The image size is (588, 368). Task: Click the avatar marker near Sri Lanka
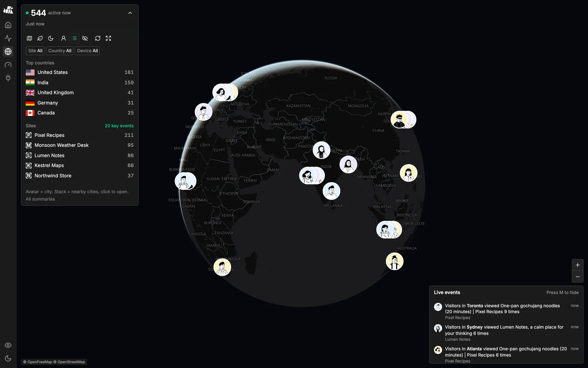pyautogui.click(x=331, y=191)
